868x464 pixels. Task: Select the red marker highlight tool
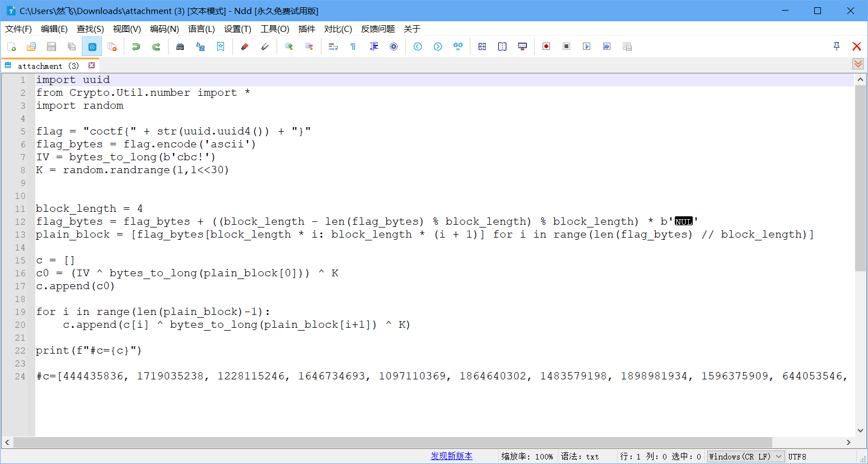tap(245, 47)
